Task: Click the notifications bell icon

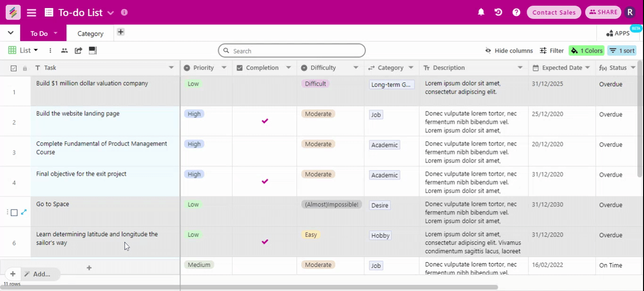Action: click(481, 13)
